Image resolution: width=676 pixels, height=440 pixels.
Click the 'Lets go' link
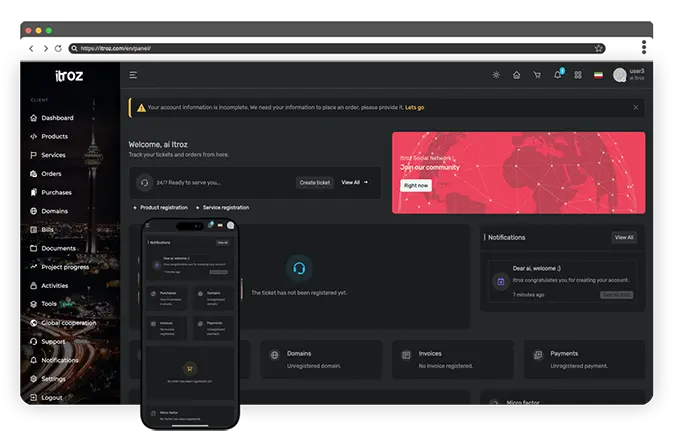414,107
